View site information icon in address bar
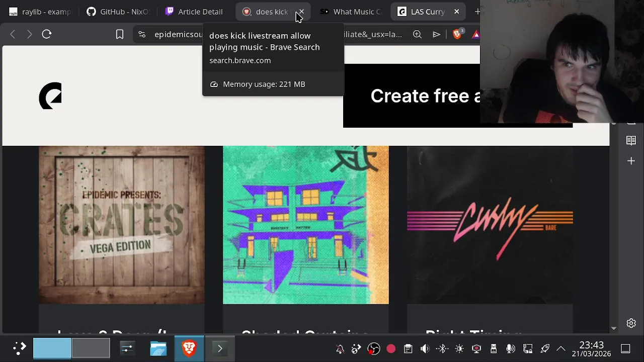The height and width of the screenshot is (362, 644). [x=142, y=34]
